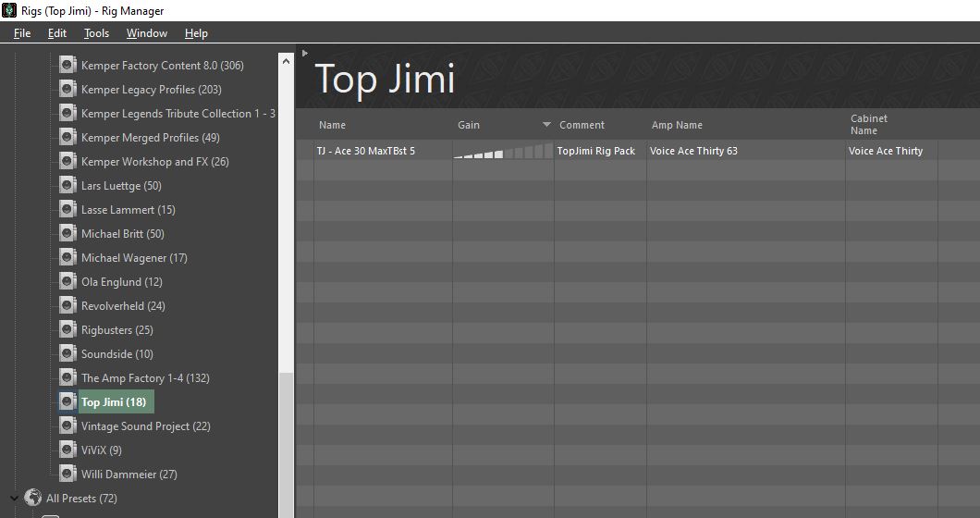Click the sidebar vertical scrollbar thumb

click(x=286, y=445)
